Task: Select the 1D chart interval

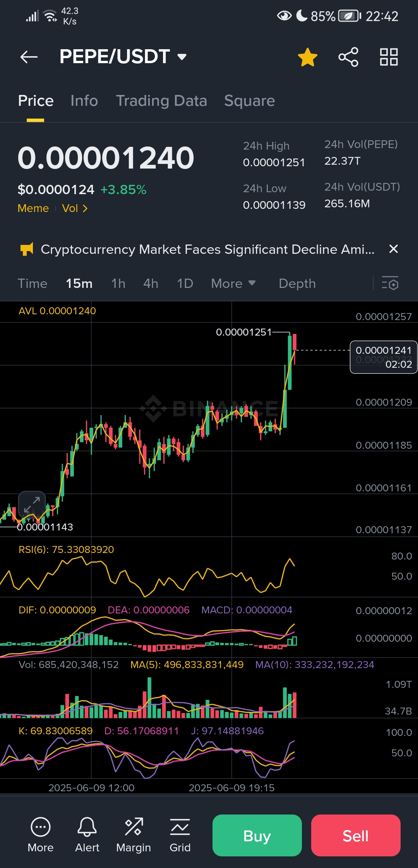Action: pyautogui.click(x=185, y=284)
